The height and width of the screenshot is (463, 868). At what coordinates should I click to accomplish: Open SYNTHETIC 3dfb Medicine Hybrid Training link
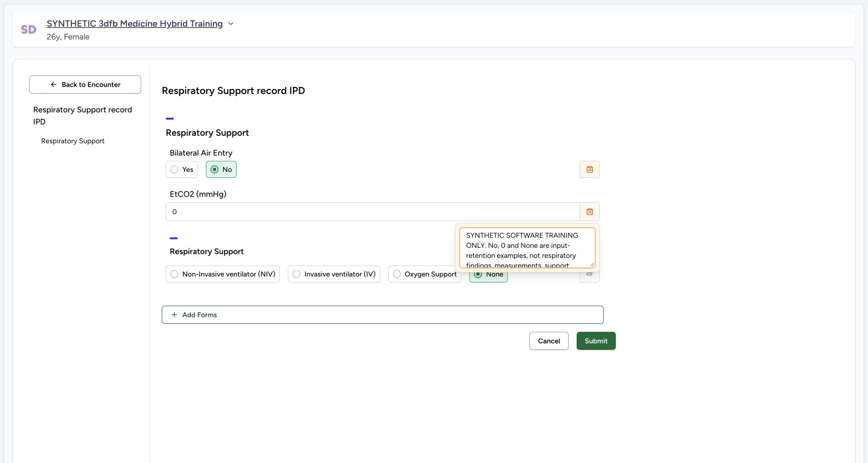[135, 24]
